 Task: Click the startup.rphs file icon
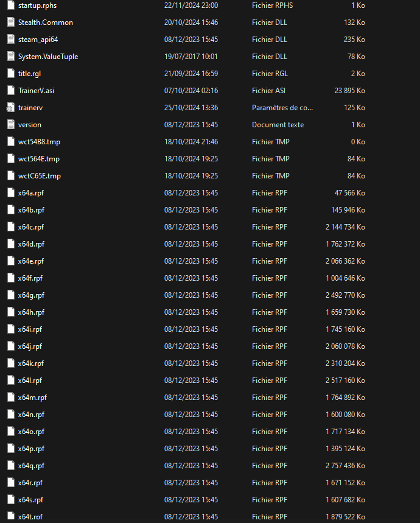(10, 5)
